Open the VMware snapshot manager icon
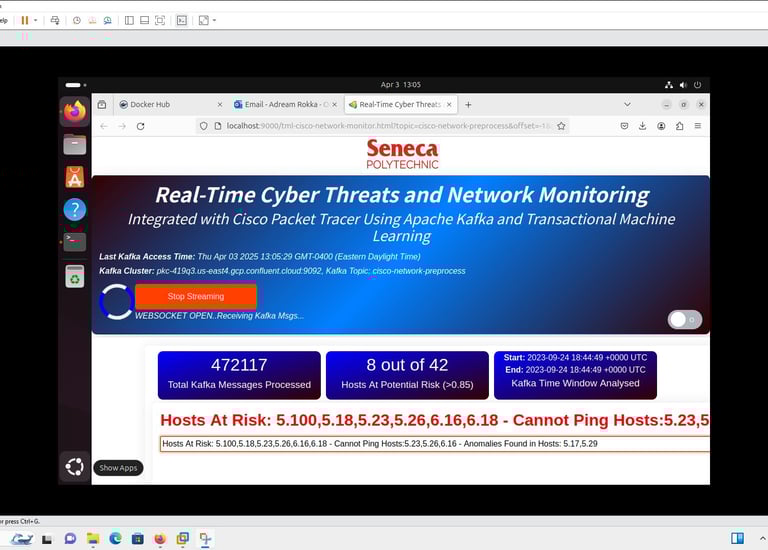Screen dimensions: 768x550 [107, 20]
